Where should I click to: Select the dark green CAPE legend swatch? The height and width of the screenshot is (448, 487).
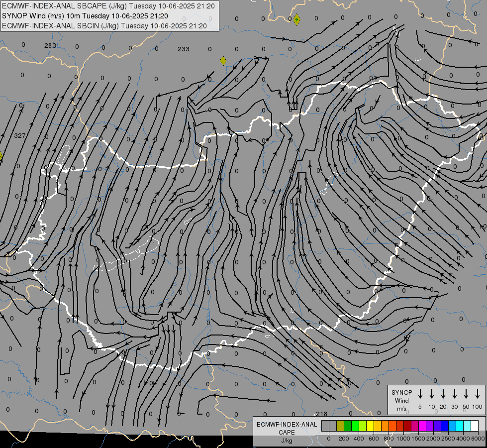[x=348, y=426]
